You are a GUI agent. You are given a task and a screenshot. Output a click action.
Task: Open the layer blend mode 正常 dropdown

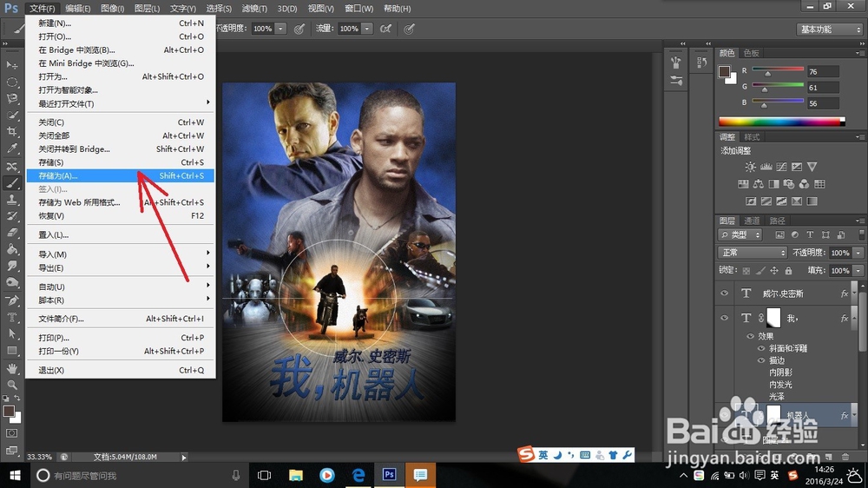(753, 253)
